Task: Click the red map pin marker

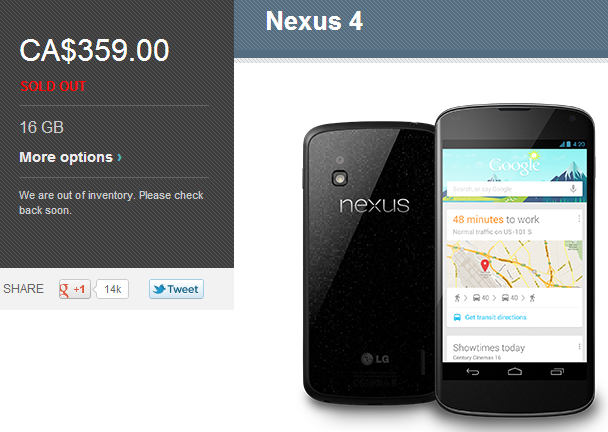Action: point(485,265)
